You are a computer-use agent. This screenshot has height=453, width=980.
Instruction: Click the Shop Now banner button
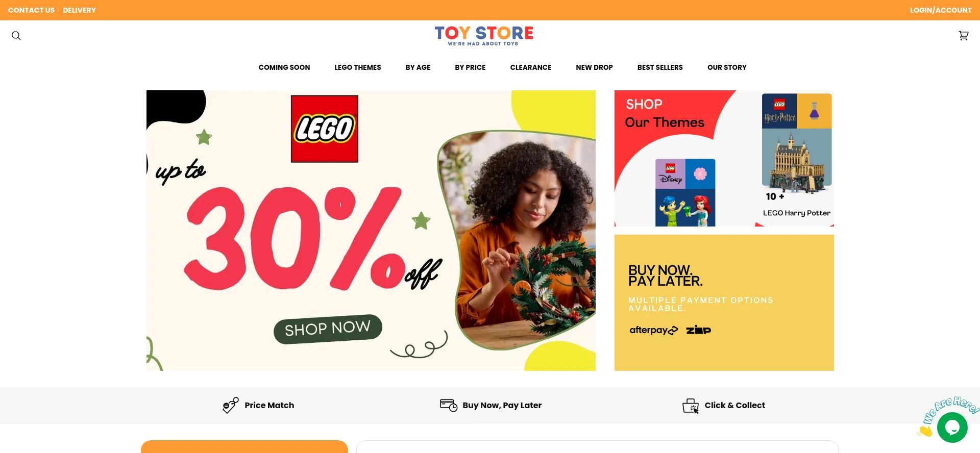(328, 329)
